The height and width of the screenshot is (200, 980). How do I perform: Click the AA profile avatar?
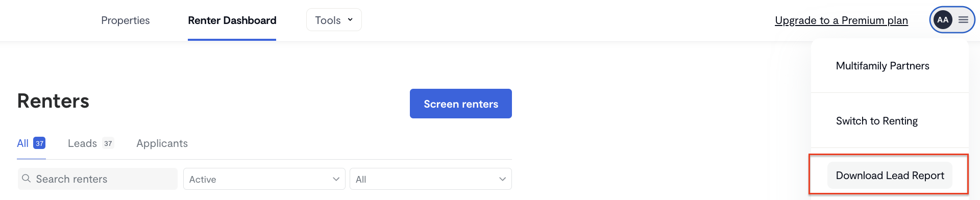[x=943, y=20]
